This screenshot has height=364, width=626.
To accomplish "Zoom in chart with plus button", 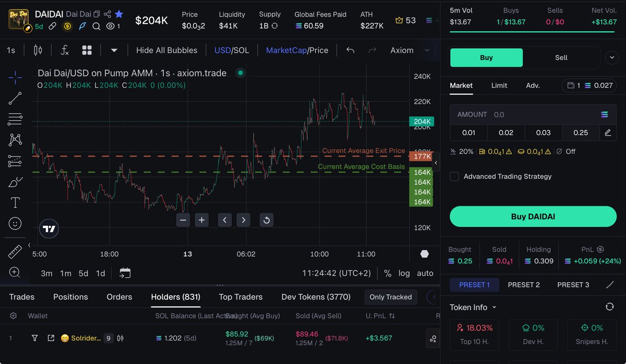I will coord(202,220).
